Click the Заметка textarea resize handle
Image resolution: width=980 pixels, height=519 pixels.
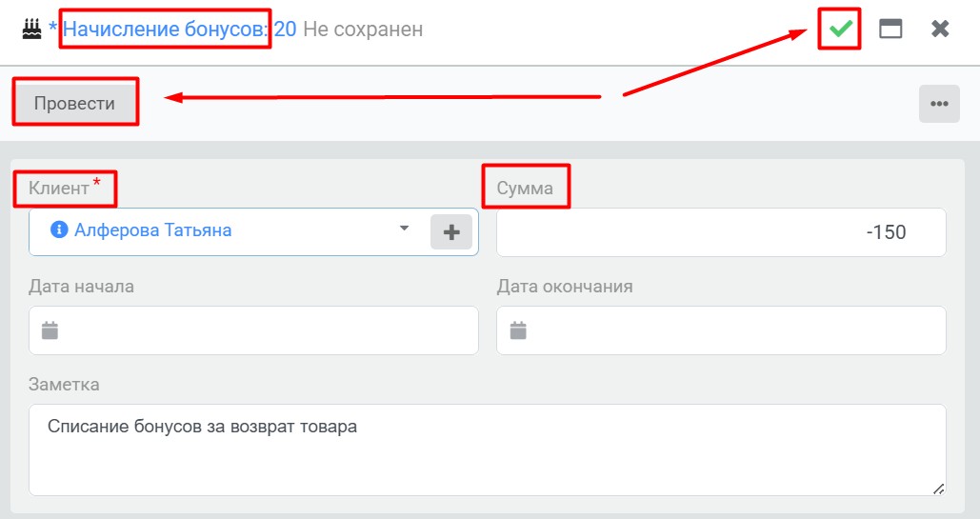938,489
